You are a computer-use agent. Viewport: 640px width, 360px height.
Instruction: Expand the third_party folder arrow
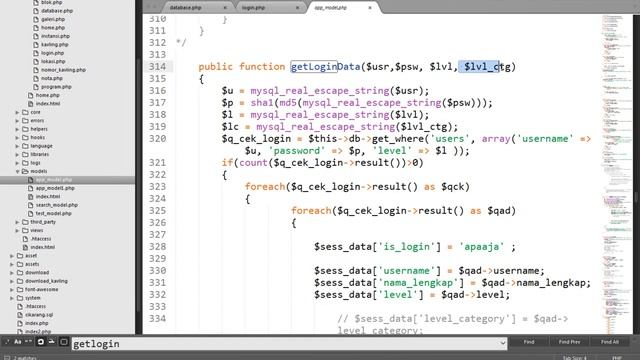[17, 222]
